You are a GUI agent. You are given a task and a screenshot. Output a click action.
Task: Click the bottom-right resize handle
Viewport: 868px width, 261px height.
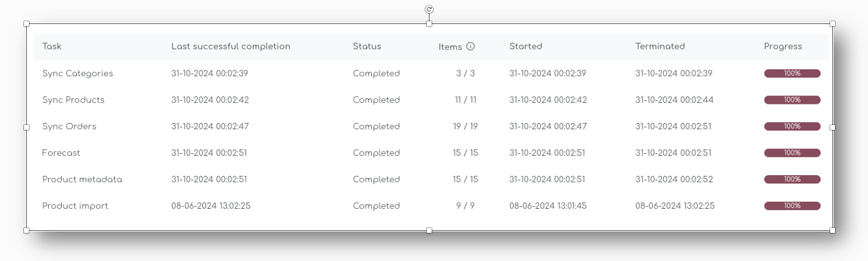(x=832, y=231)
